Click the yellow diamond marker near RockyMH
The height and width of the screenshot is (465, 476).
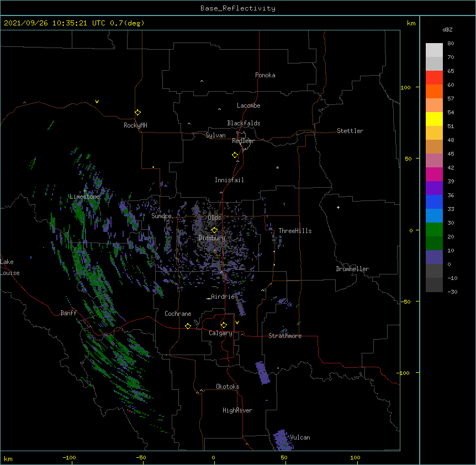click(137, 113)
